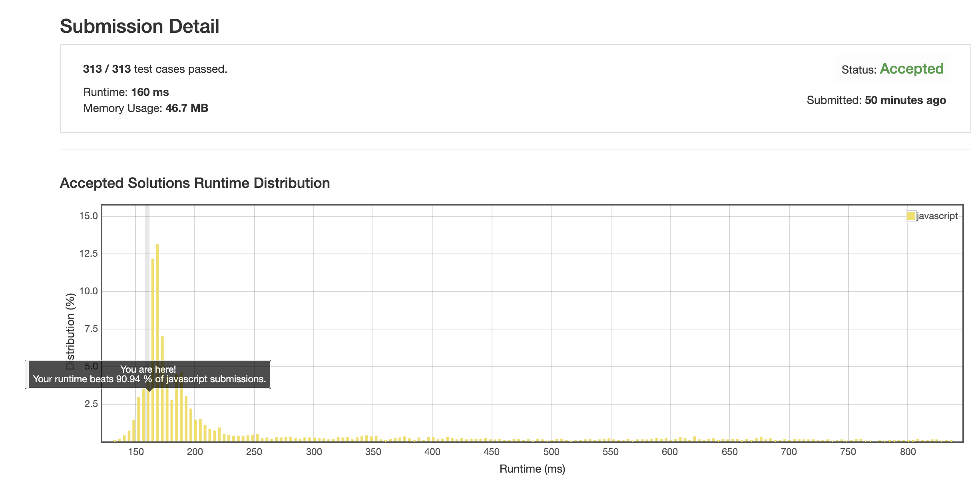Click the Runtime 160 ms value
Screen dimensions: 980x487
[150, 92]
